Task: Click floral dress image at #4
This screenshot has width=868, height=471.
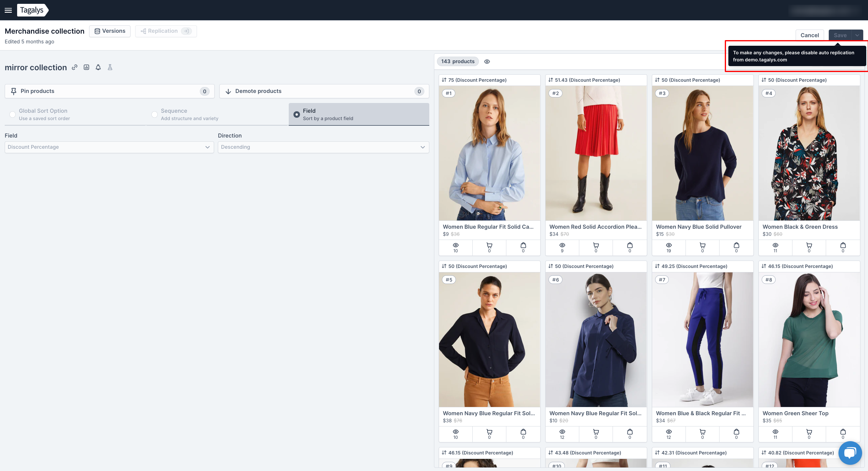Action: coord(809,153)
